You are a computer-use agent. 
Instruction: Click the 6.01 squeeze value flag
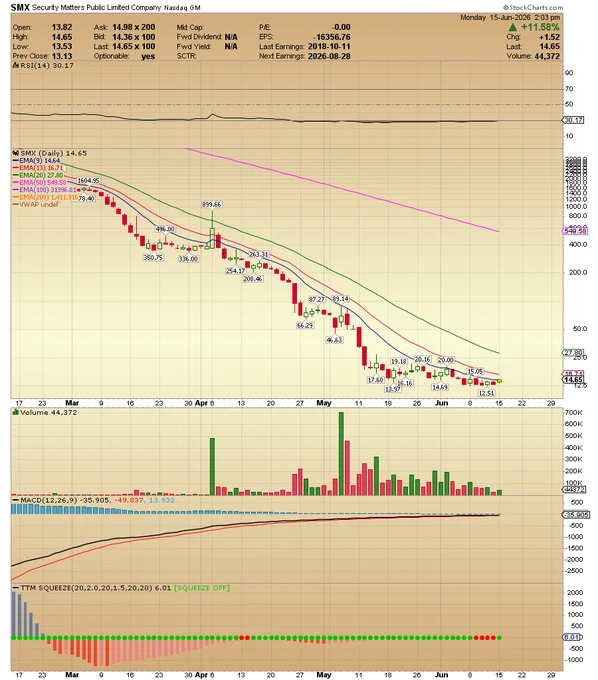(x=573, y=637)
